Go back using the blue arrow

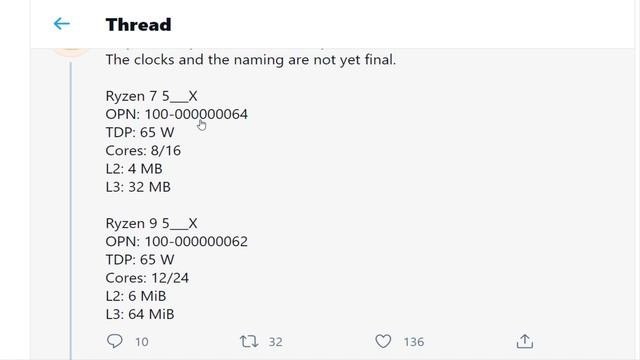[x=62, y=24]
